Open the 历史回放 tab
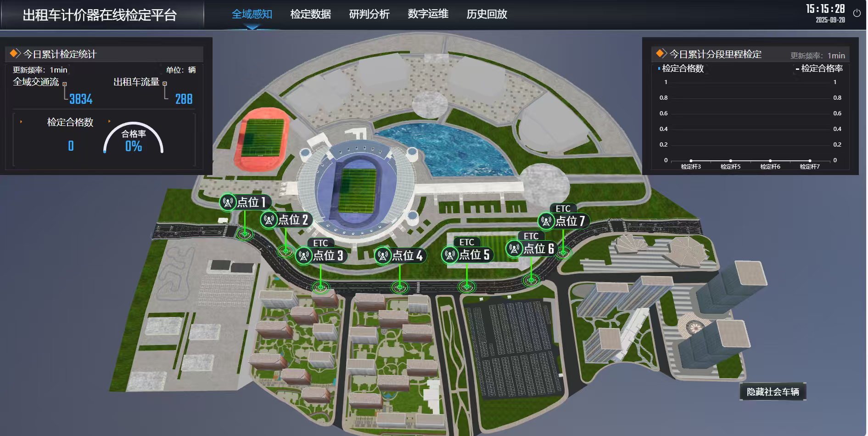 487,14
